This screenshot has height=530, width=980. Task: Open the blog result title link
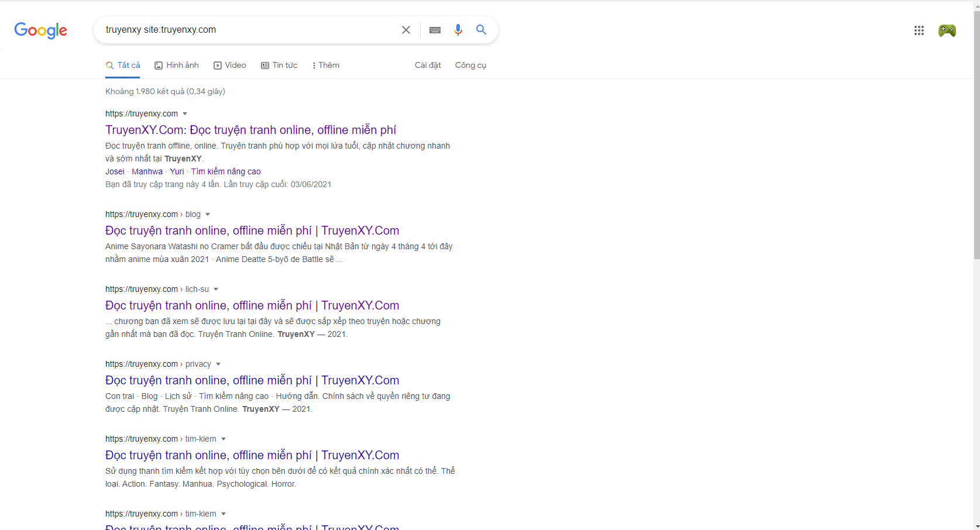252,230
